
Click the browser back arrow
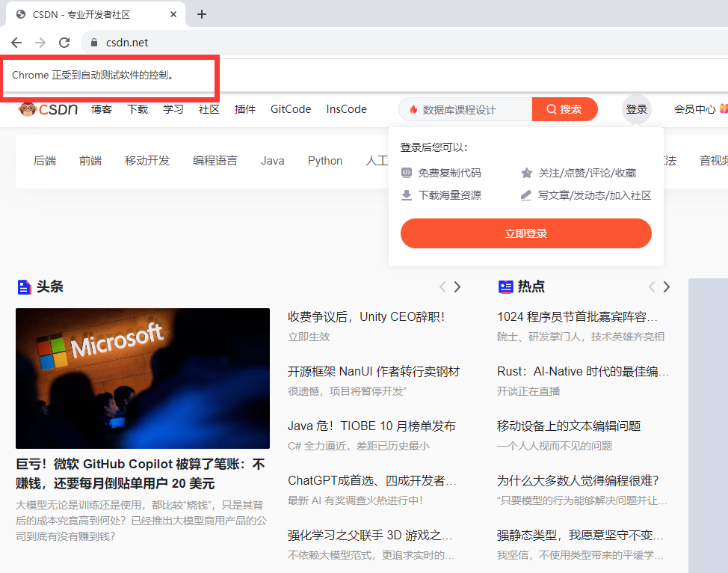(x=16, y=43)
